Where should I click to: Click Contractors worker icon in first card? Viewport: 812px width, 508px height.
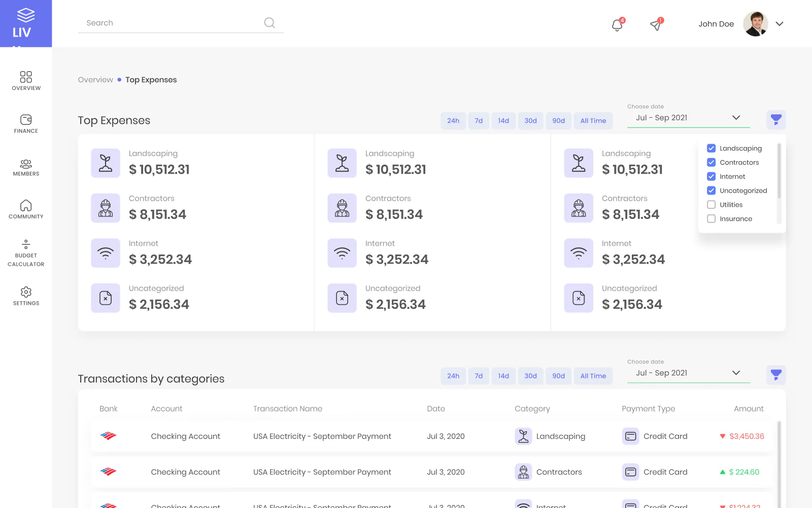(106, 208)
